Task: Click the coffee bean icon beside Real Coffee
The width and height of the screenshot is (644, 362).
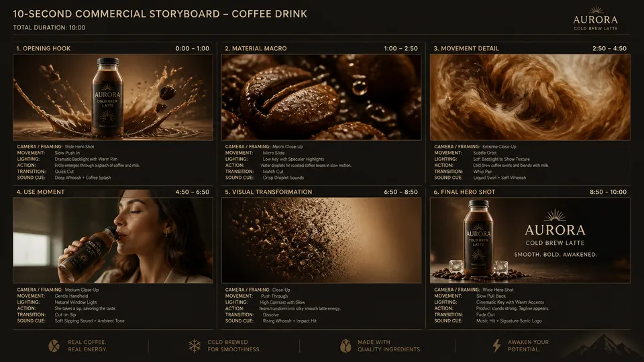Action: tap(54, 346)
